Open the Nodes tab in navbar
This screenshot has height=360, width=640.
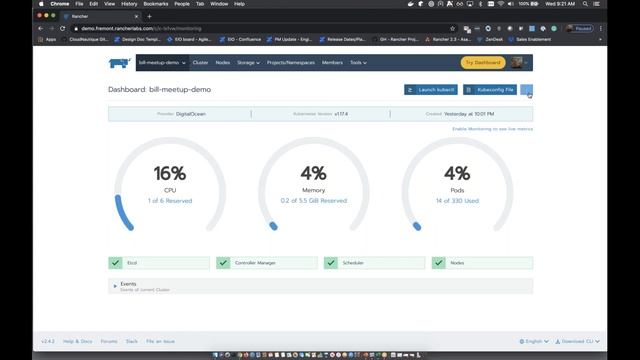click(x=222, y=63)
